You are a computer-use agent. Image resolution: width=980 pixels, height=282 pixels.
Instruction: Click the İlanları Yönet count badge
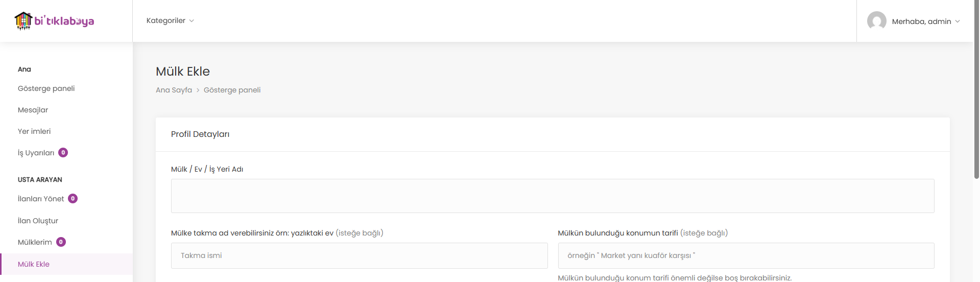click(x=73, y=198)
